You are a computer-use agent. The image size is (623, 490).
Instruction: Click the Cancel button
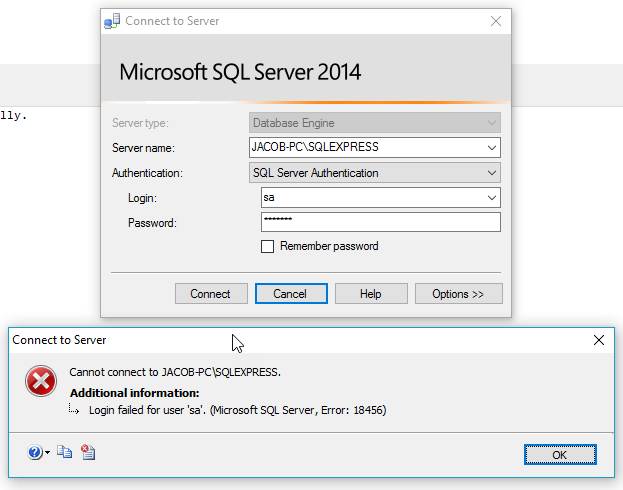pos(290,294)
